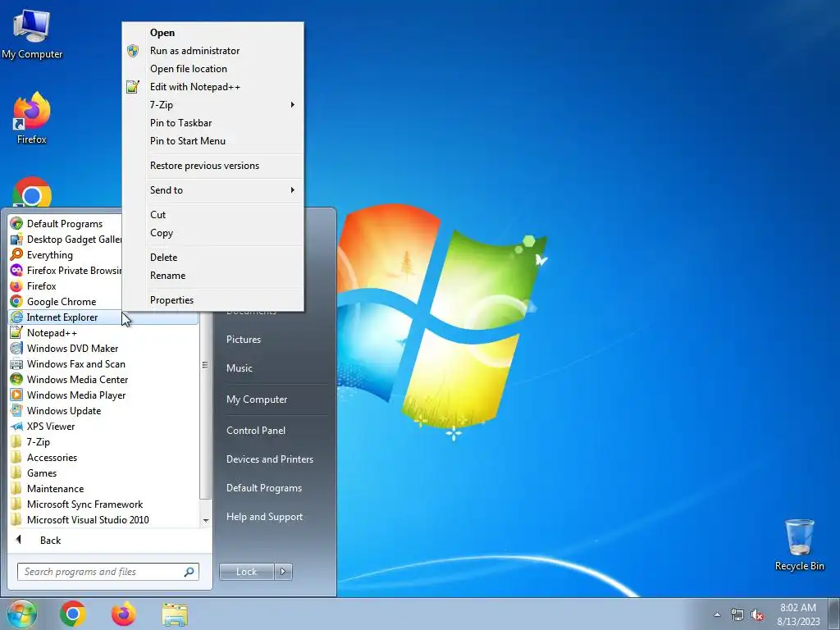
Task: Expand the Accessories folder
Action: 103,457
